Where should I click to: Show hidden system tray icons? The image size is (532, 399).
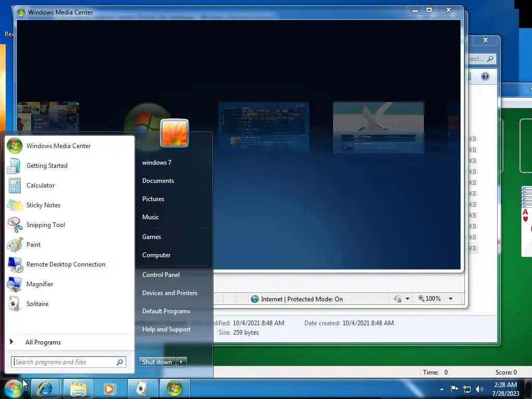(442, 389)
